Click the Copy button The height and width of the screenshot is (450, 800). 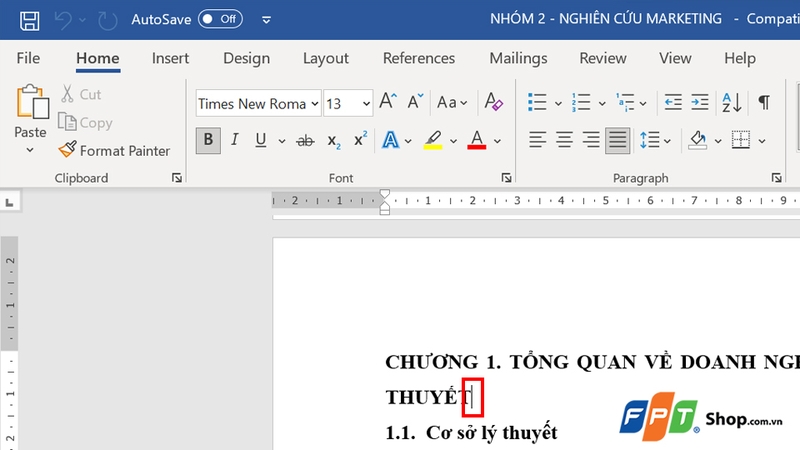[85, 122]
